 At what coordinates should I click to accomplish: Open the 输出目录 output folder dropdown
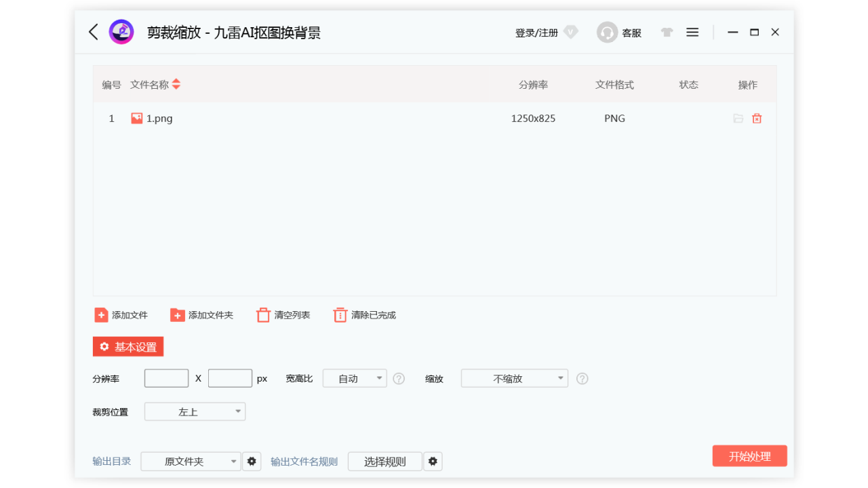point(191,462)
